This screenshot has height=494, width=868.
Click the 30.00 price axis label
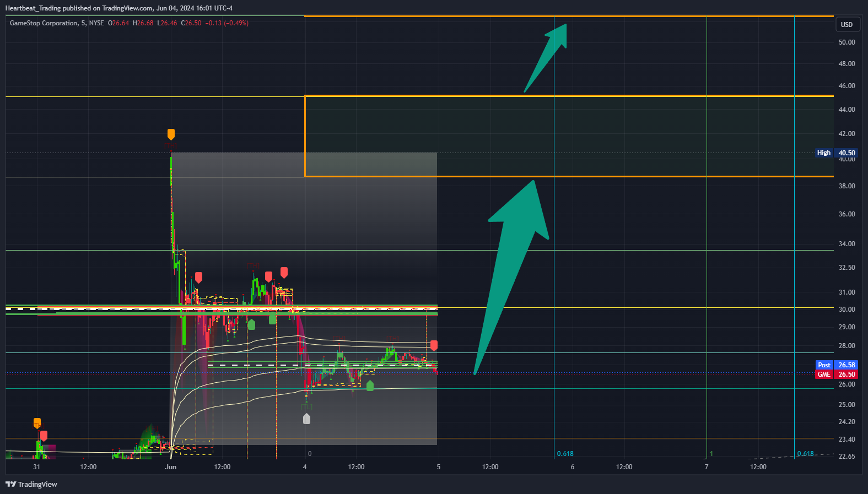point(847,309)
